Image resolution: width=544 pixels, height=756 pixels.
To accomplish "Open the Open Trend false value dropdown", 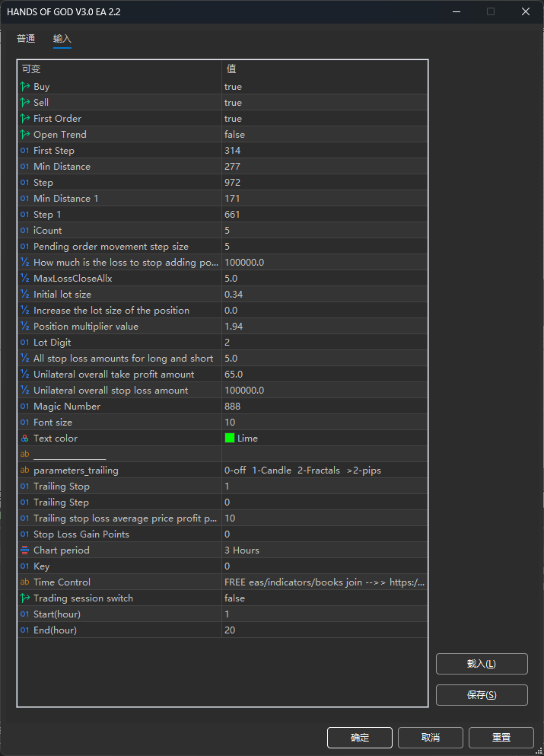I will tap(324, 135).
